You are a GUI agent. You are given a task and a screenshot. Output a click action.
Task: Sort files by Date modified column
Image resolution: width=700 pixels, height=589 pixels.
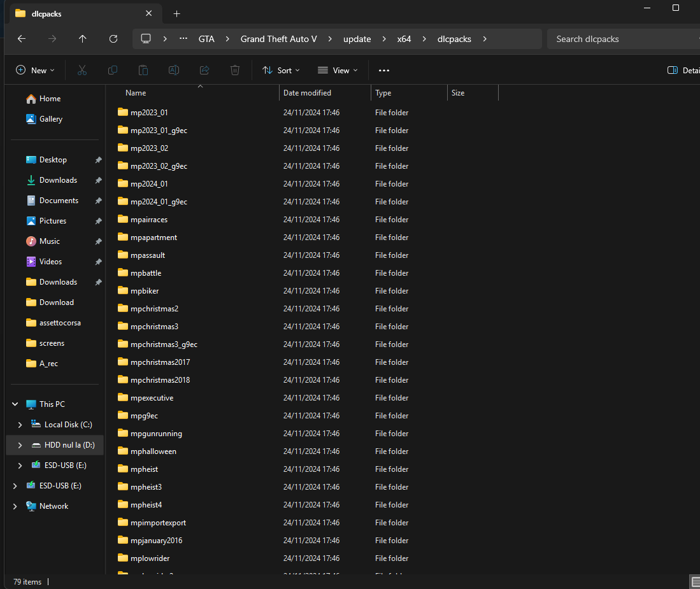(307, 93)
